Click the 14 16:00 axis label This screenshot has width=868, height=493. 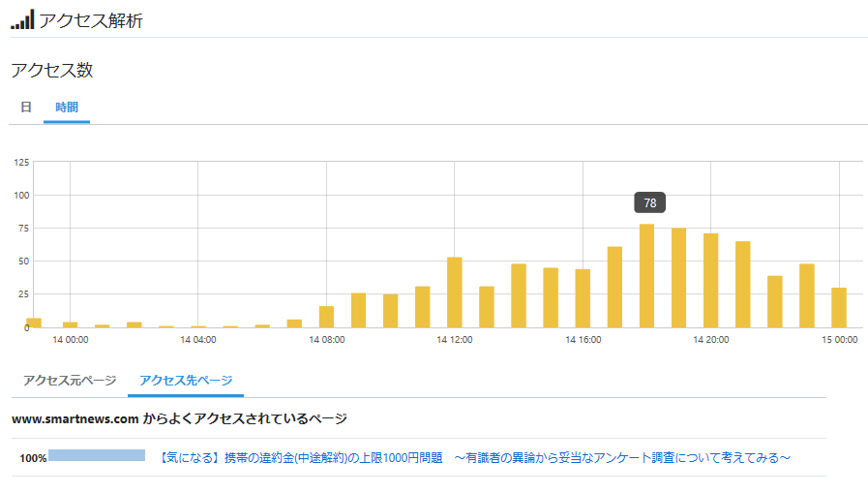[583, 340]
